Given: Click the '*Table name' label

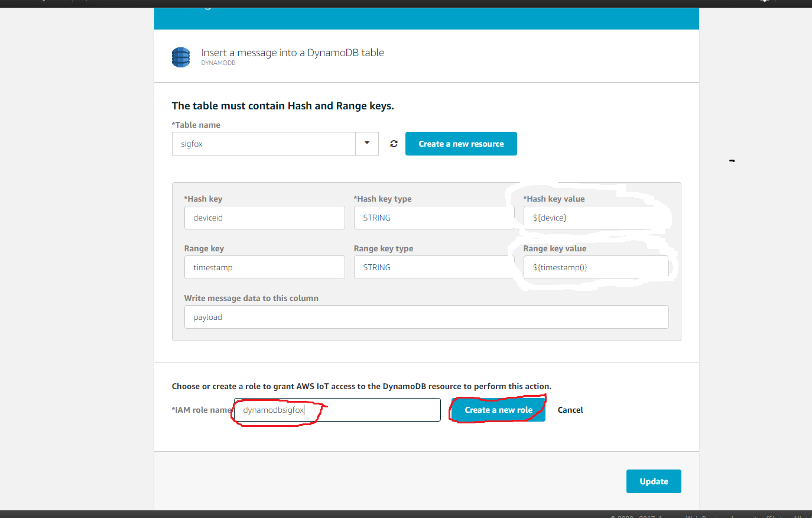Looking at the screenshot, I should 196,125.
